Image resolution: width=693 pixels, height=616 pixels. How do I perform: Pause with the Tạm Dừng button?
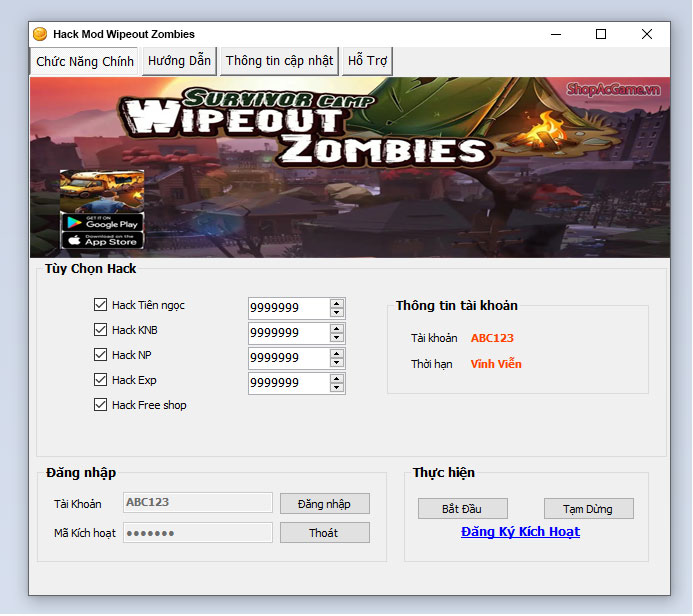588,509
